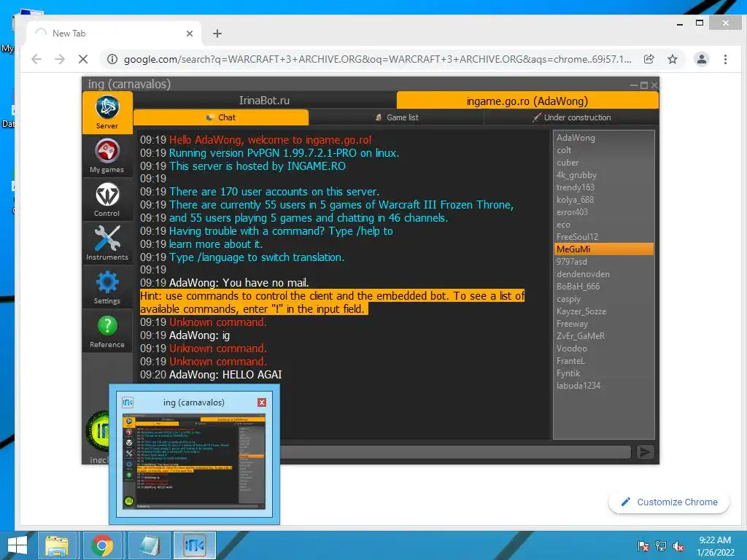Screen dimensions: 747x560
Task: Bookmark this page with the star icon
Action: pos(672,59)
